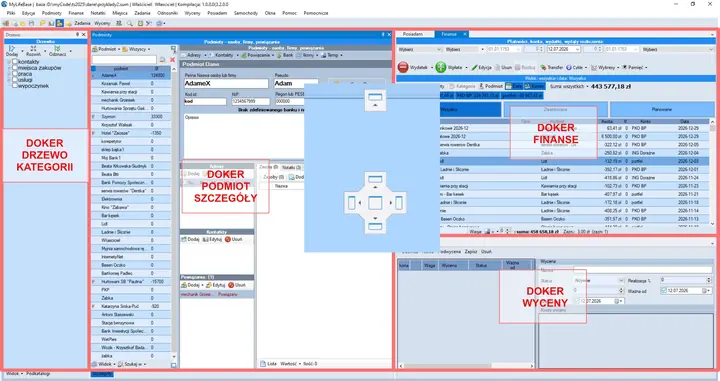The height and width of the screenshot is (381, 720).
Task: Click the save diskette icon in the main toolbar
Action: (x=32, y=23)
